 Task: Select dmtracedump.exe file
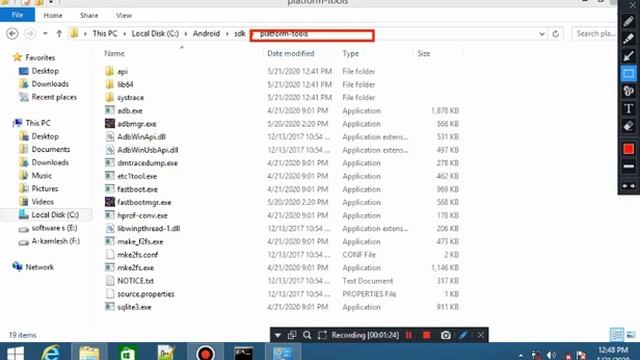point(147,163)
